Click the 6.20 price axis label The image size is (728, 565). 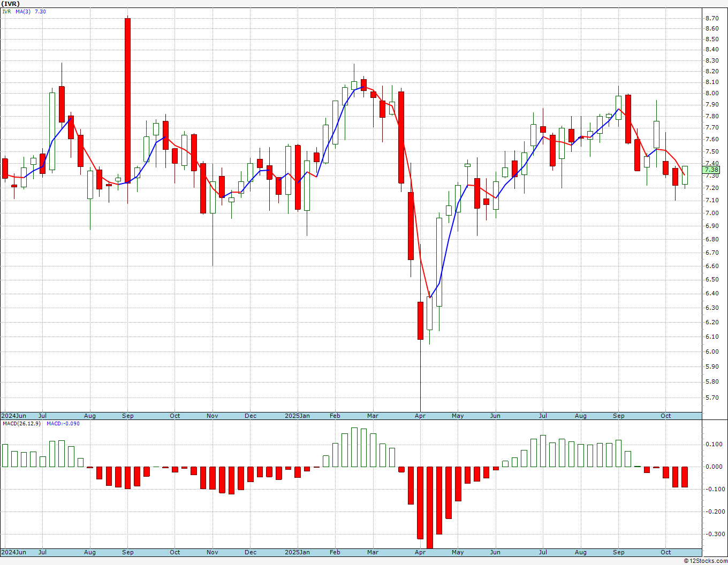click(712, 323)
